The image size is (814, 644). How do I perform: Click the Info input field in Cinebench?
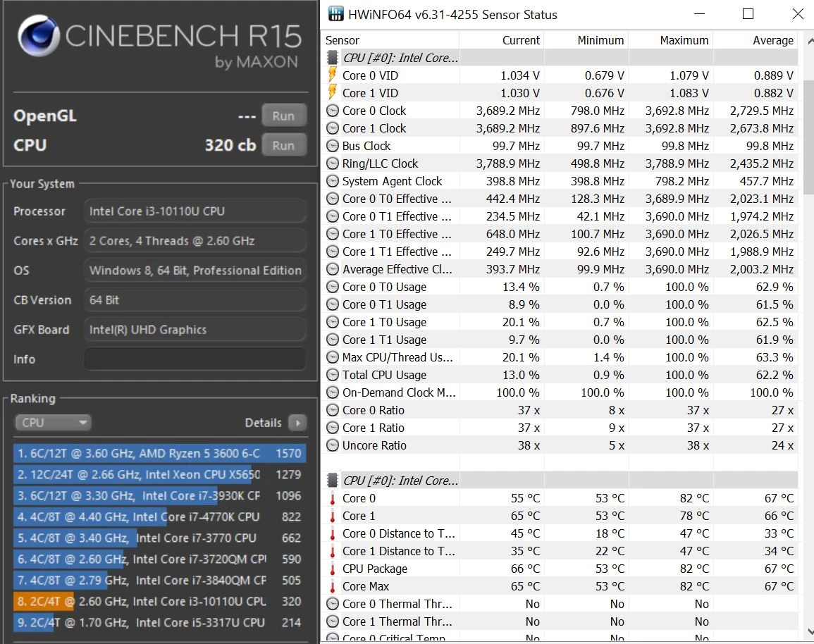coord(195,359)
